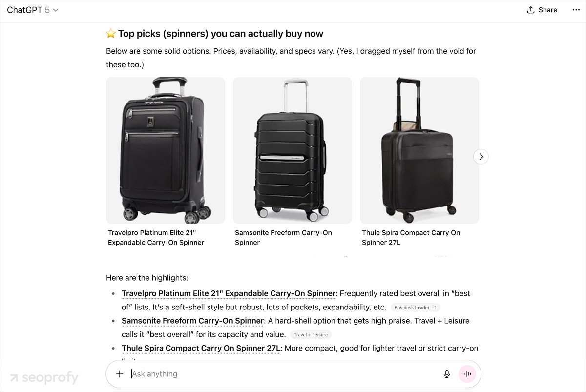
Task: Click the Travelpro Platinum Elite card title
Action: (x=156, y=238)
